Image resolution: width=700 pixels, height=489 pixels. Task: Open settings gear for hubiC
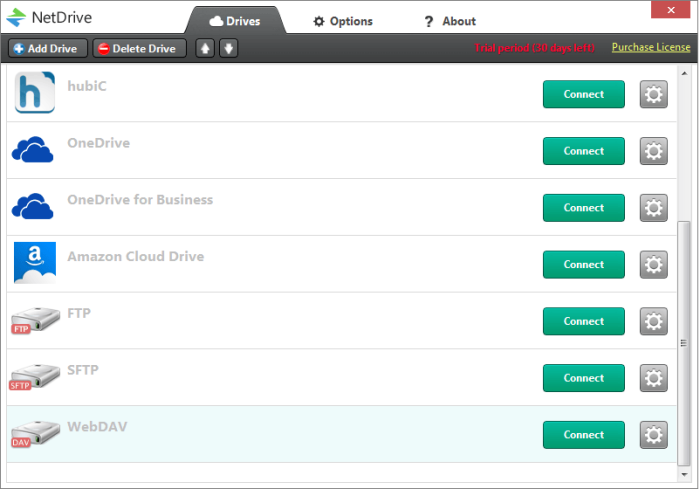[x=654, y=94]
